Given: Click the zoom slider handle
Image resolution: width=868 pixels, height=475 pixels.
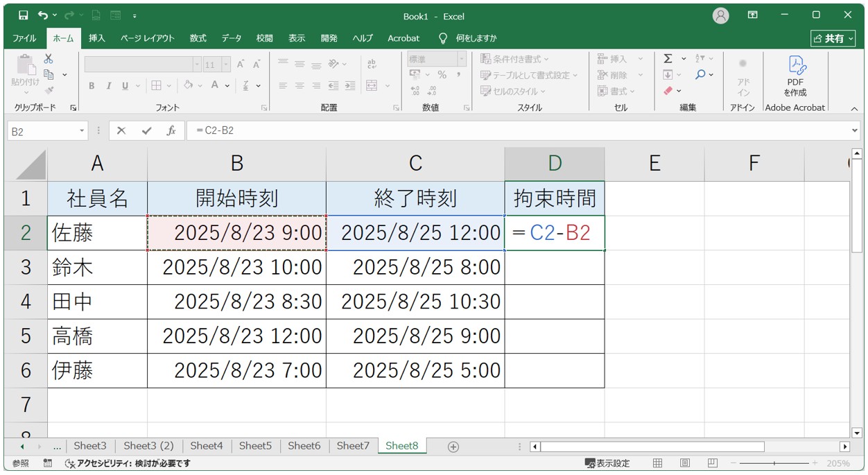Looking at the screenshot, I should click(x=774, y=463).
